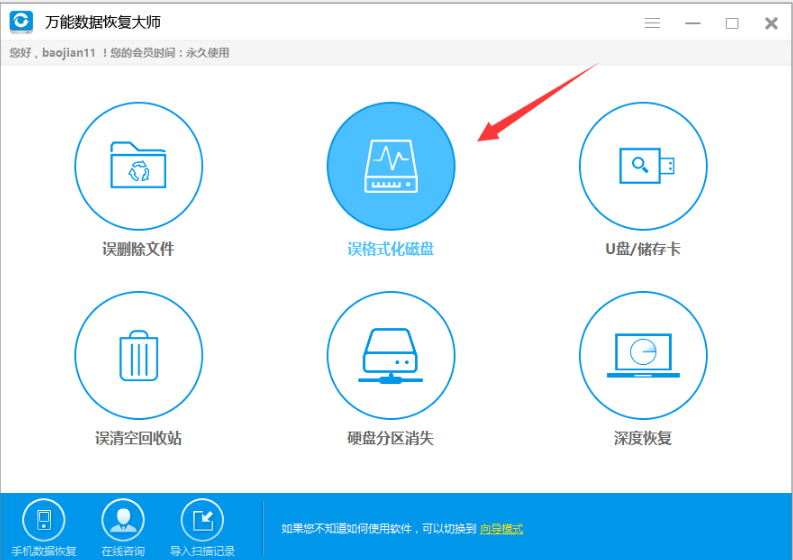
Task: Open the 硬盘分区消失 partition recovery icon
Action: (x=391, y=355)
